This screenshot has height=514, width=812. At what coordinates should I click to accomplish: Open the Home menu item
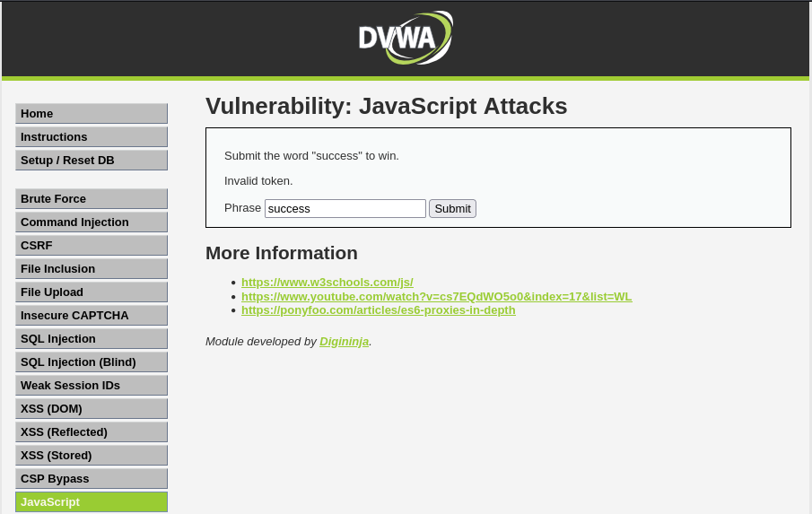[91, 114]
